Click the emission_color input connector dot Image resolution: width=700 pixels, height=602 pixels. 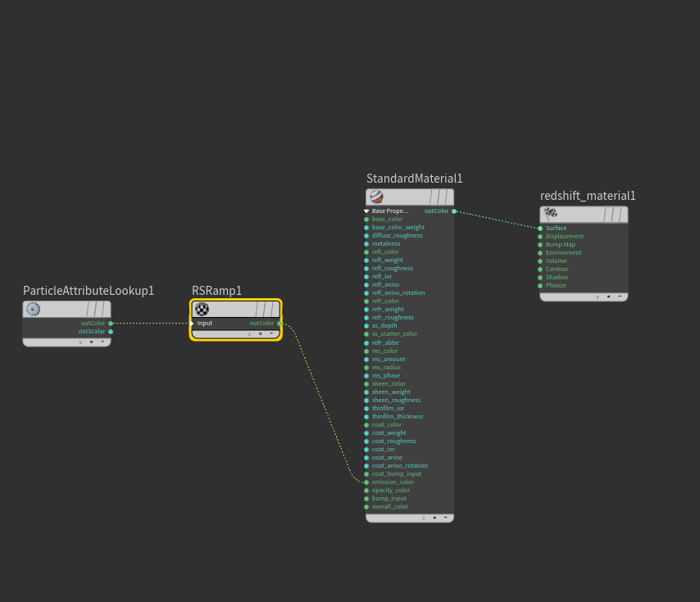pyautogui.click(x=366, y=482)
